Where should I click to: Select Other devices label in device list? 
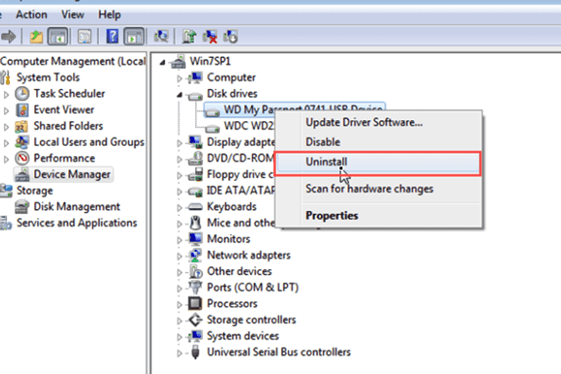point(239,271)
